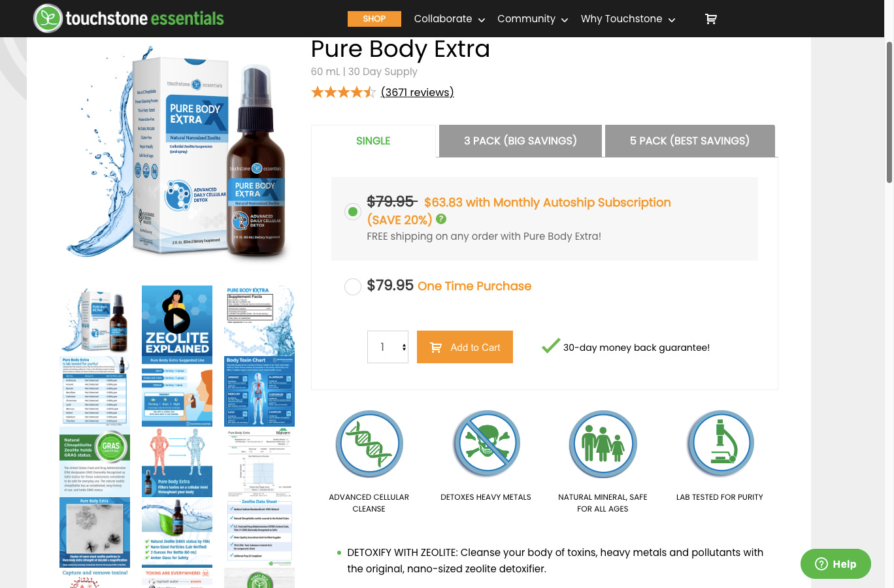Screen dimensions: 894x588
Task: Expand the Collaborate menu
Action: (450, 19)
